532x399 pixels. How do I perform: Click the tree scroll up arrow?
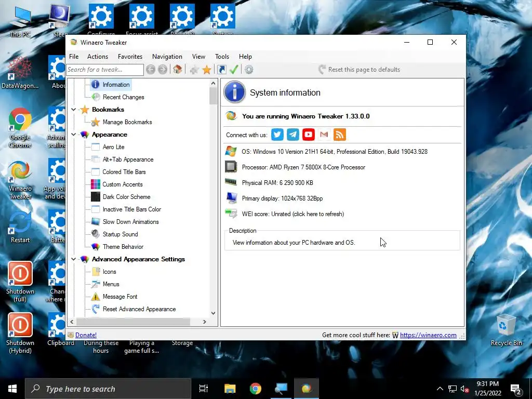(x=213, y=84)
